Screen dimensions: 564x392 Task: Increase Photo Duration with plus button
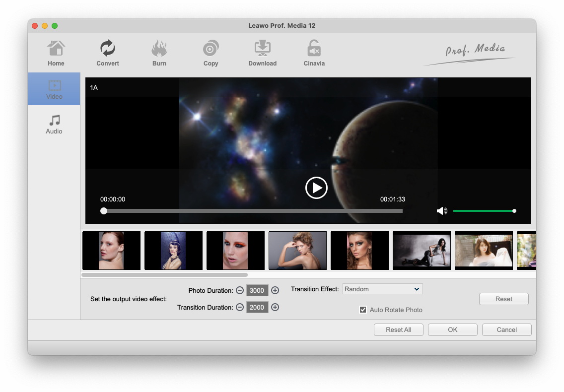pyautogui.click(x=275, y=290)
